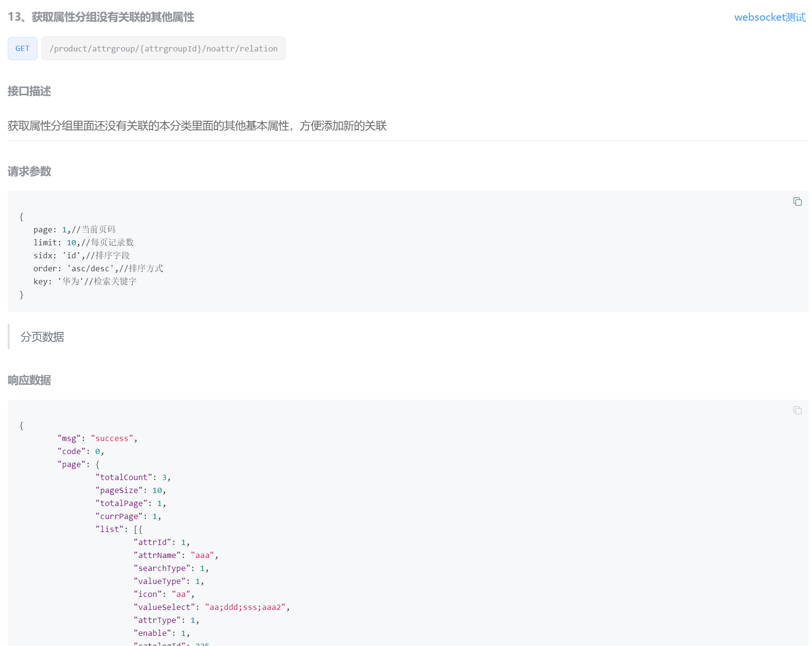Select the "attrName": "aaa" line

pyautogui.click(x=176, y=555)
